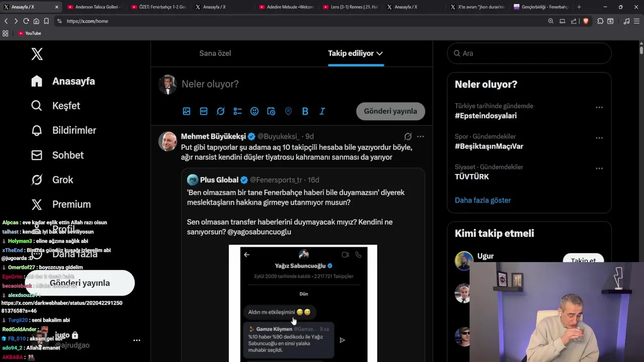Click Grok icon on Mehmet Büyükekşi's post
The height and width of the screenshot is (362, 644).
click(x=408, y=136)
